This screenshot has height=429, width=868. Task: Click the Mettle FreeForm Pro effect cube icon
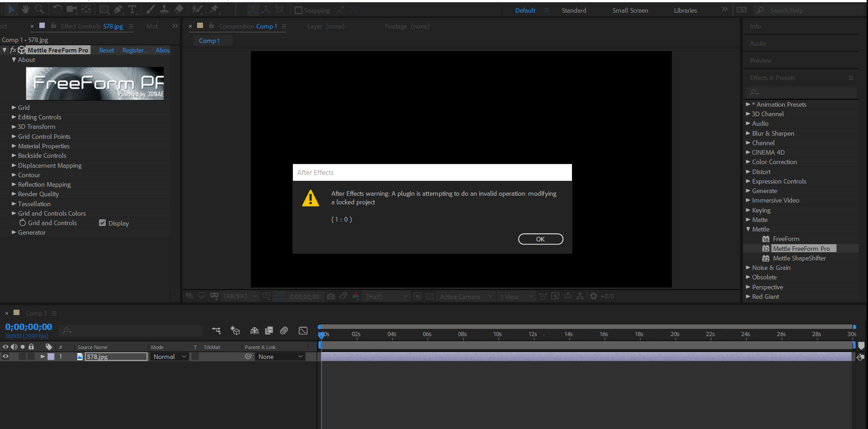point(21,50)
